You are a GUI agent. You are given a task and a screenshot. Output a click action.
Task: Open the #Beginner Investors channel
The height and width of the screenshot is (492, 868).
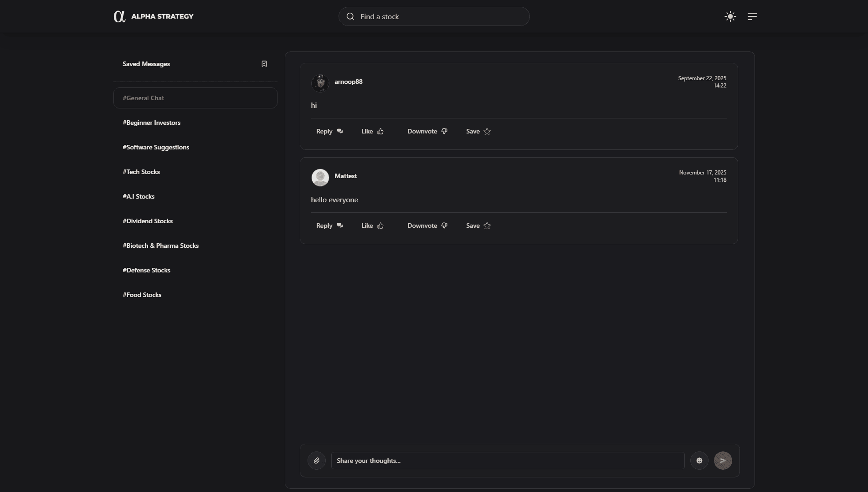(151, 123)
